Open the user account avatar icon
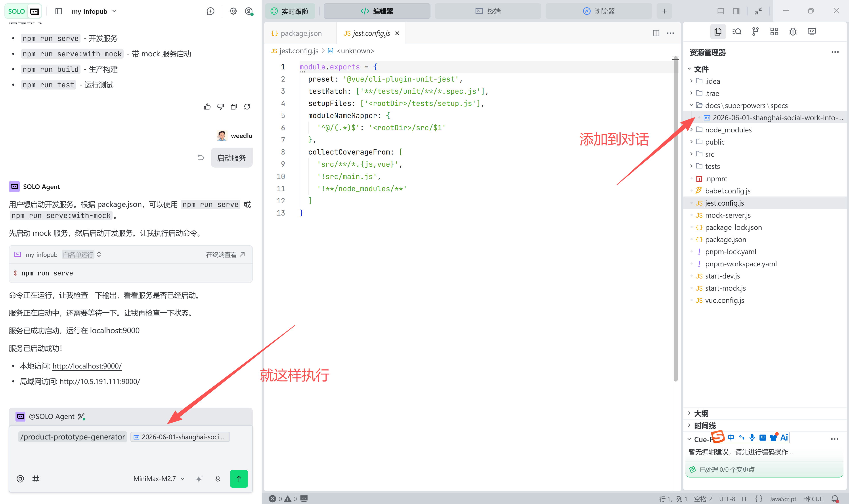This screenshot has height=504, width=849. (x=249, y=11)
